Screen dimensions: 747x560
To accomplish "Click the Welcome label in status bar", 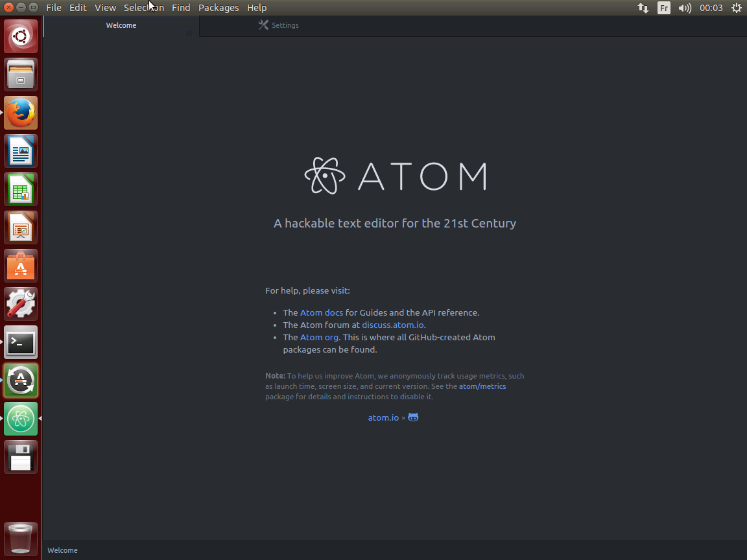I will (x=62, y=550).
